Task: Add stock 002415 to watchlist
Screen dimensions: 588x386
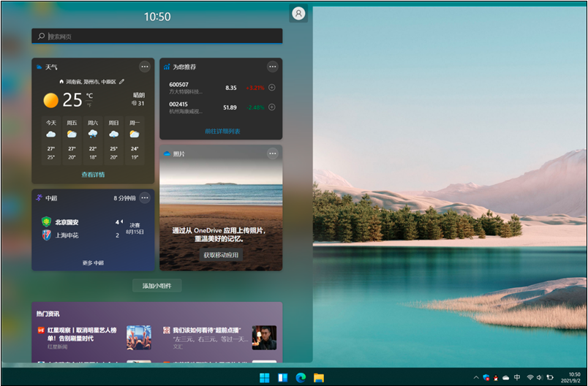Action: (x=272, y=107)
